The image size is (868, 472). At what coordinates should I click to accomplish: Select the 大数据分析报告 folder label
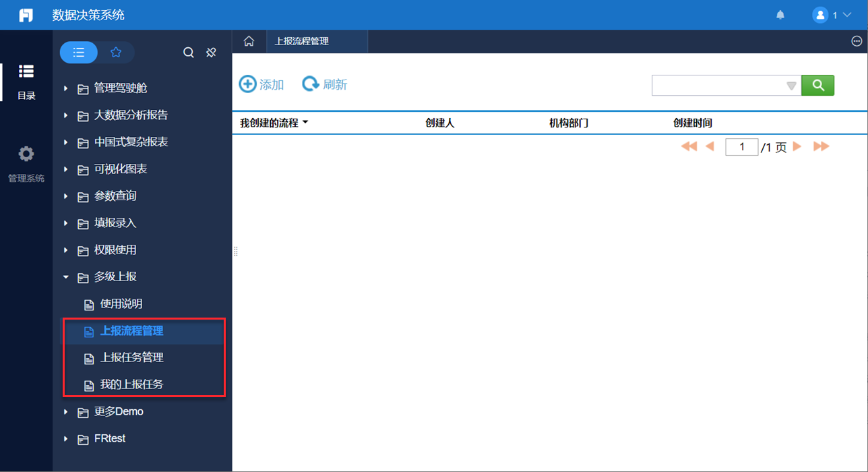click(x=131, y=115)
